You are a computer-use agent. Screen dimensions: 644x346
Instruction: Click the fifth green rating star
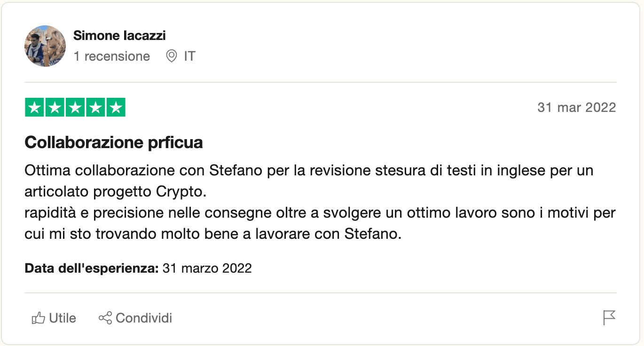point(116,107)
